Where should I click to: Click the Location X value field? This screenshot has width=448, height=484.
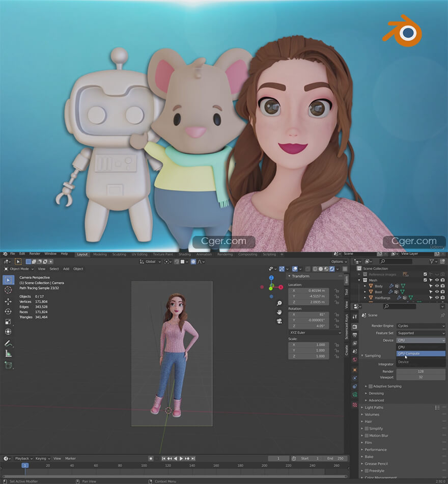pyautogui.click(x=309, y=291)
